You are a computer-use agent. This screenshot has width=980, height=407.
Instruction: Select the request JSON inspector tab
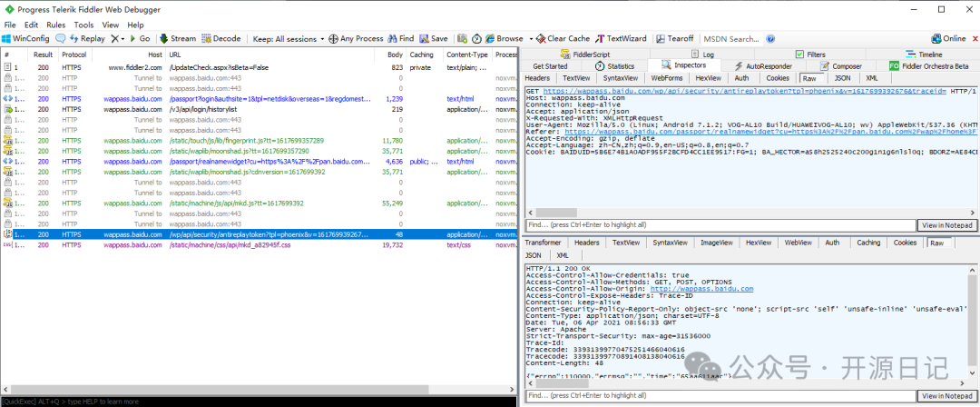pos(842,78)
